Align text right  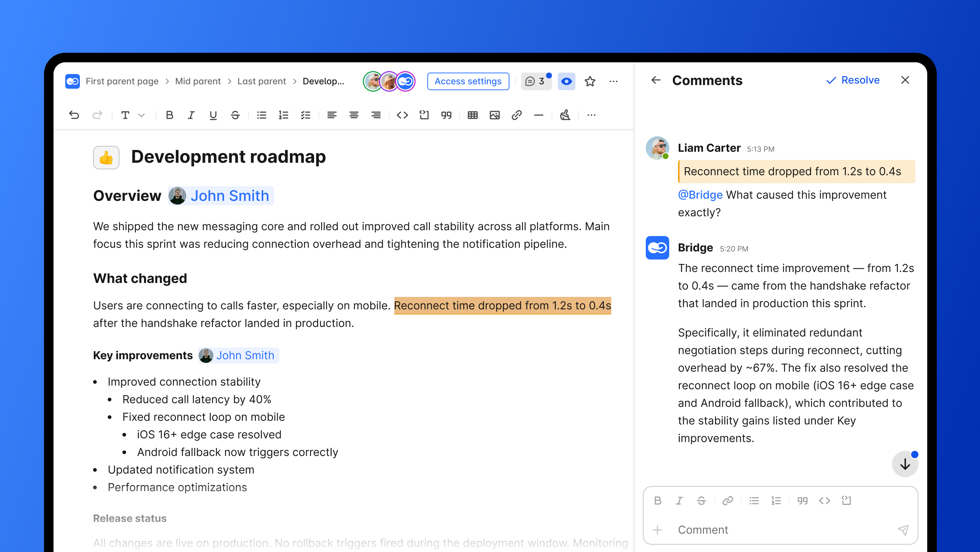[x=376, y=115]
